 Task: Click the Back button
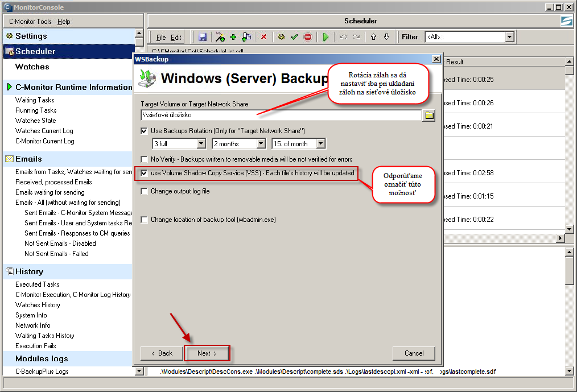(162, 353)
